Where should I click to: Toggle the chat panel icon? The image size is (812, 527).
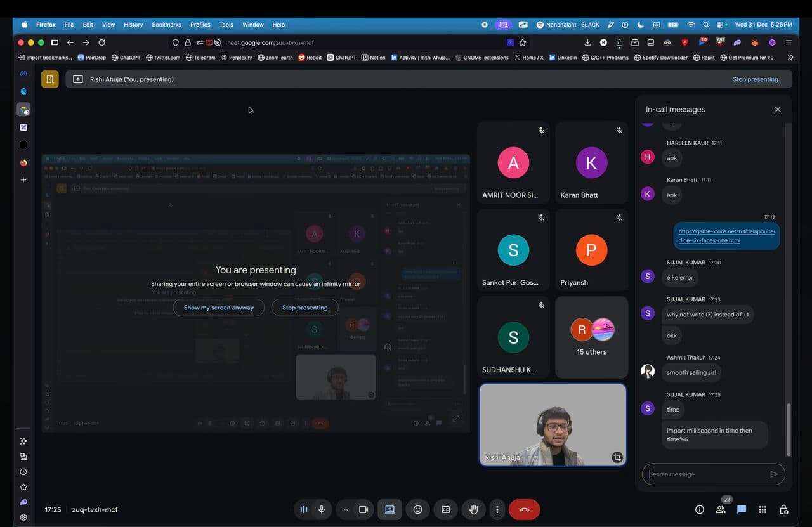click(742, 509)
